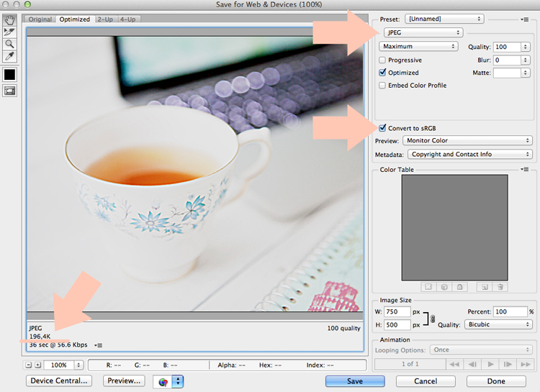Expand the Monitor Color preview dropdown

point(467,140)
